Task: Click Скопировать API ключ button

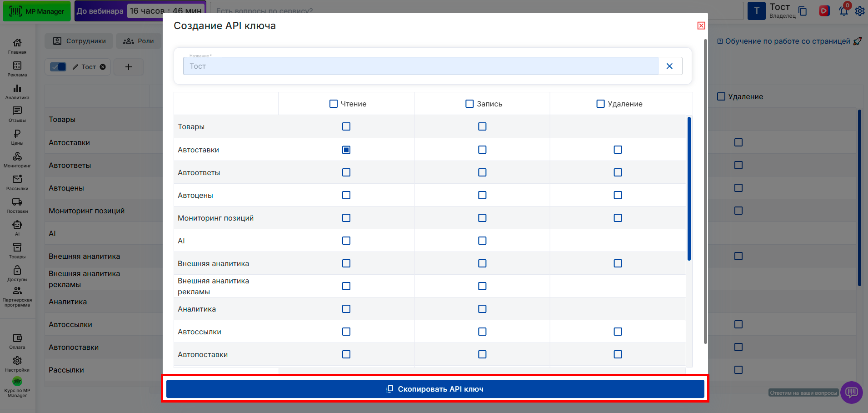Action: click(x=435, y=389)
